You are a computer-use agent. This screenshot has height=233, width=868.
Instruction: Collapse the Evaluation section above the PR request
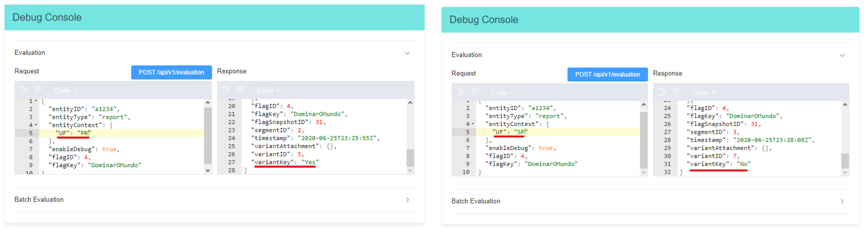click(407, 53)
